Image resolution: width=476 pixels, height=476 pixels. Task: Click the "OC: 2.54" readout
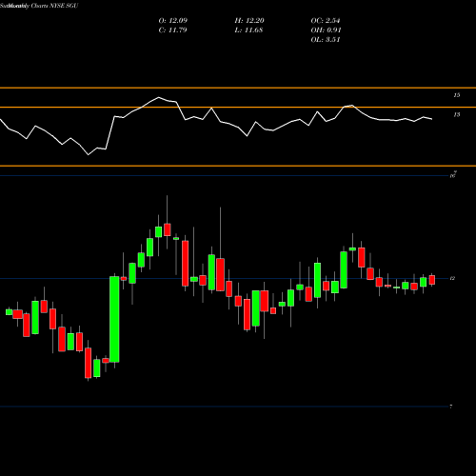click(326, 21)
